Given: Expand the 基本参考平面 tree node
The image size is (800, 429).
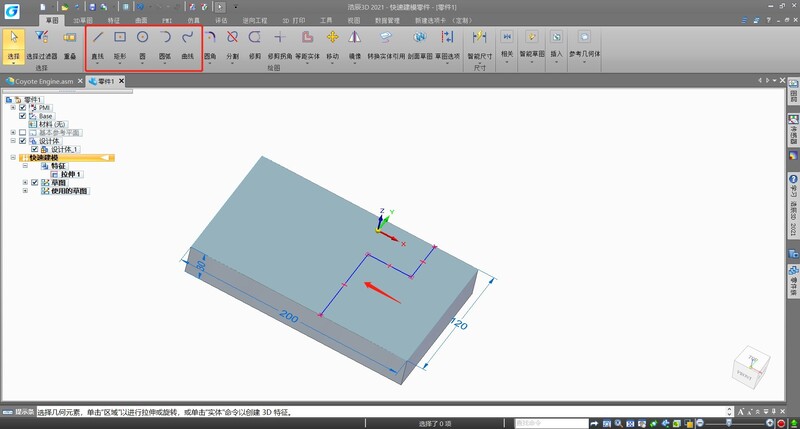Looking at the screenshot, I should (13, 133).
